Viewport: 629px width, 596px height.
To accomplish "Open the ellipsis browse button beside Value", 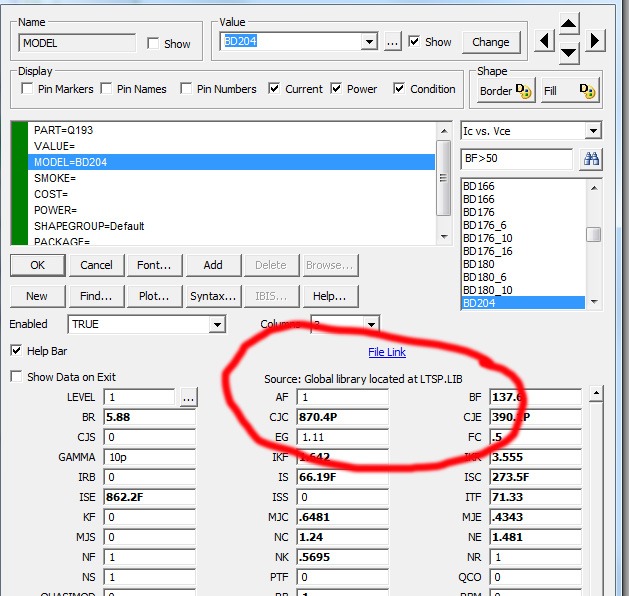I will tap(393, 42).
